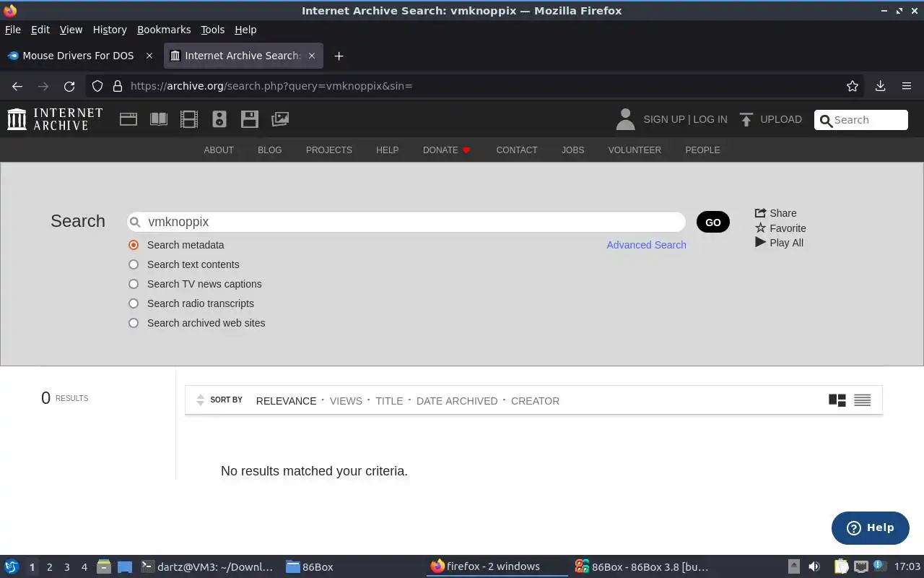Open the Images picture icon
The width and height of the screenshot is (924, 578).
coord(280,119)
